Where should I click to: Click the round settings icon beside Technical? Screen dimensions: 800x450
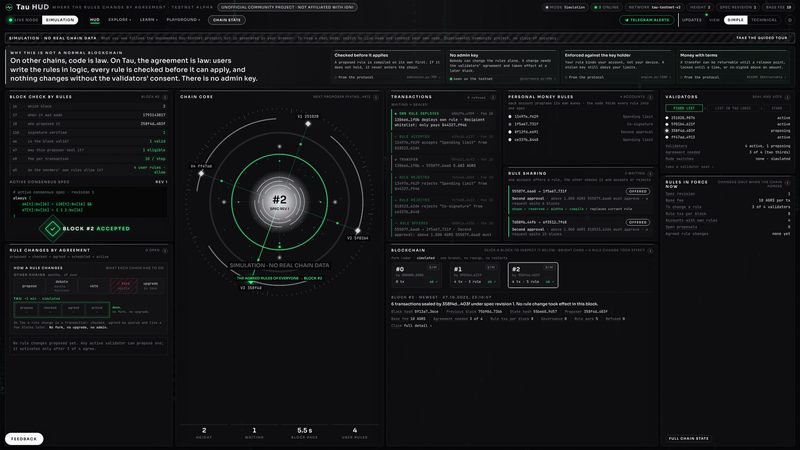(x=790, y=20)
